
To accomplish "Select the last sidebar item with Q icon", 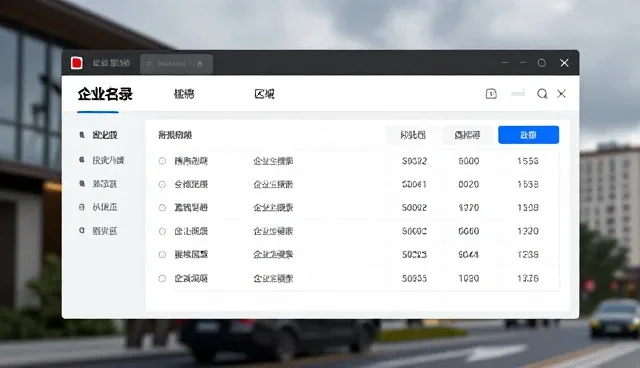I will point(98,231).
